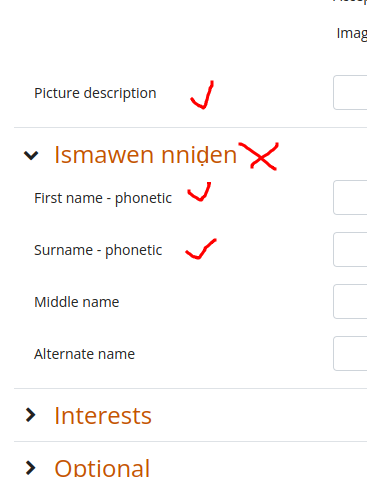Click the red checkmark beside Picture description

click(202, 95)
